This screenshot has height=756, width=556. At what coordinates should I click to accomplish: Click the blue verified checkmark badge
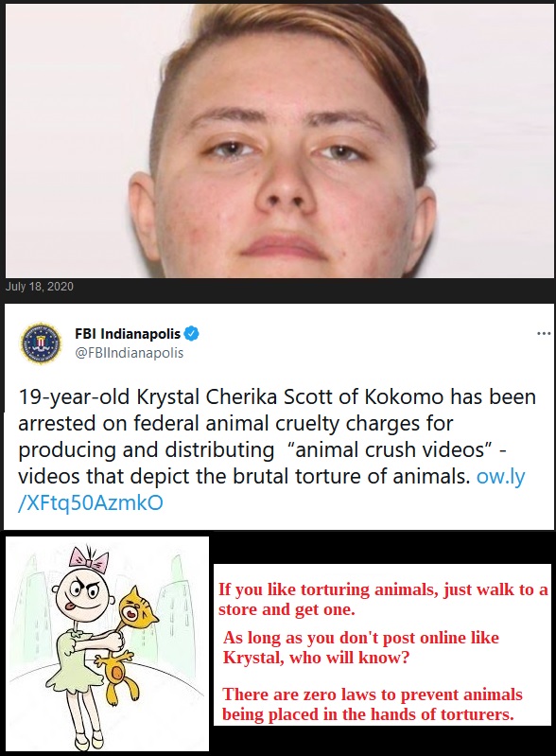pos(192,334)
